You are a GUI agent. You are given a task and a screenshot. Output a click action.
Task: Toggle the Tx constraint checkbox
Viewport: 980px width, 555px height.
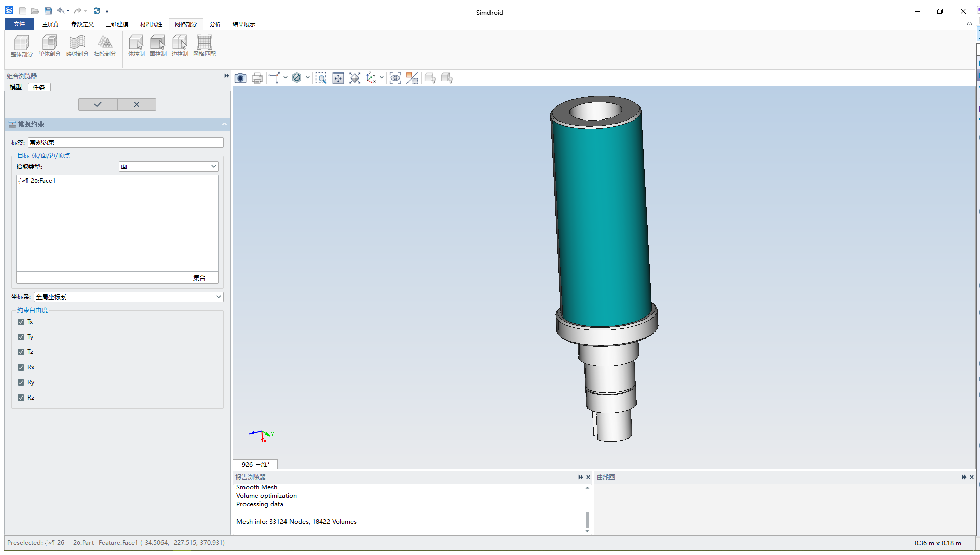(21, 322)
